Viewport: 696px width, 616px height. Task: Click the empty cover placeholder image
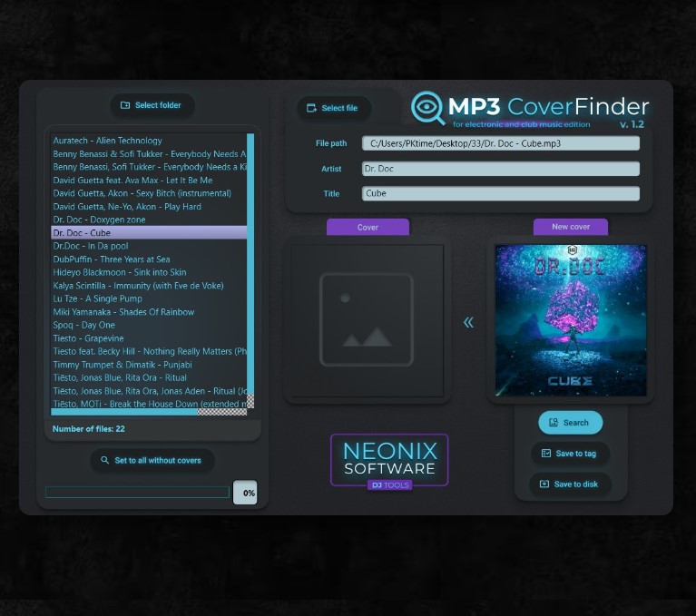[x=367, y=319]
